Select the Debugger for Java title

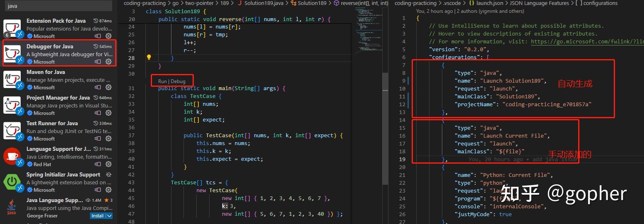[50, 46]
